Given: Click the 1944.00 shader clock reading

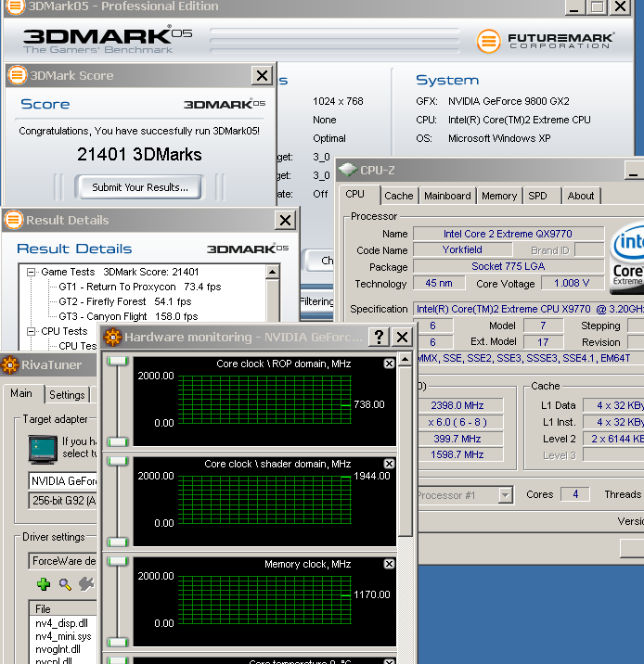Looking at the screenshot, I should click(371, 476).
